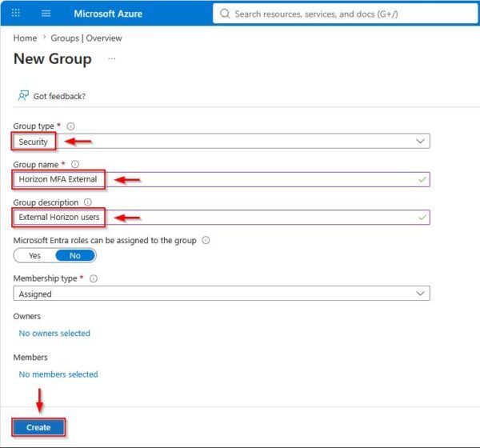
Task: Click the Got feedback? link
Action: coord(59,96)
